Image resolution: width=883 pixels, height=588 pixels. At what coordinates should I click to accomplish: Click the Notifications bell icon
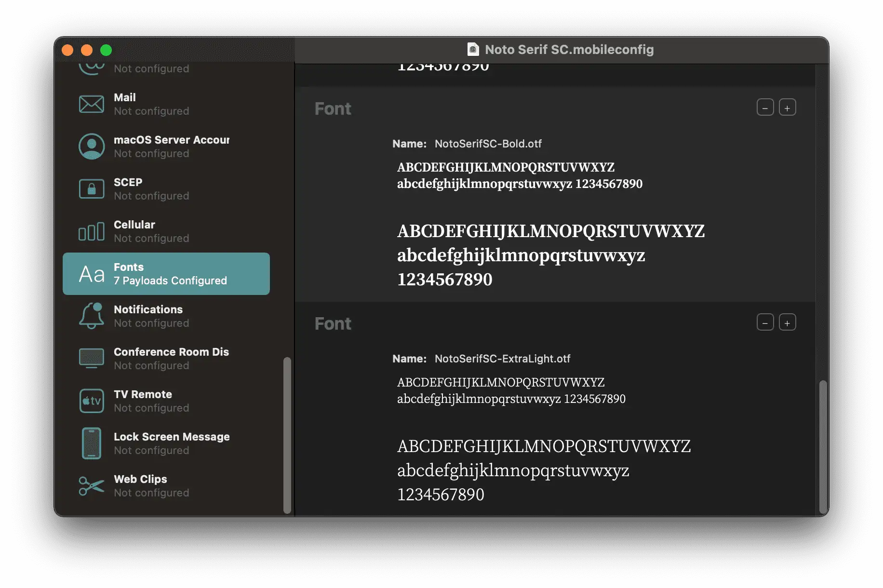click(91, 316)
